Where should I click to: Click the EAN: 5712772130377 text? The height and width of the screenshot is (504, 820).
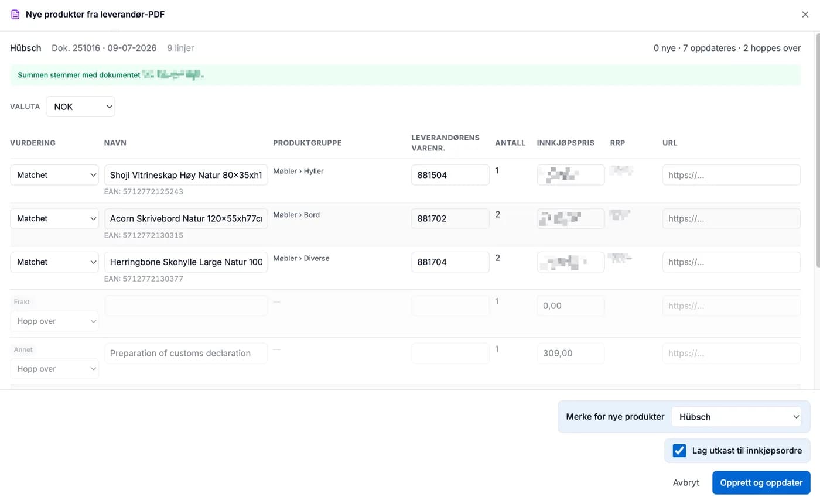coord(143,279)
